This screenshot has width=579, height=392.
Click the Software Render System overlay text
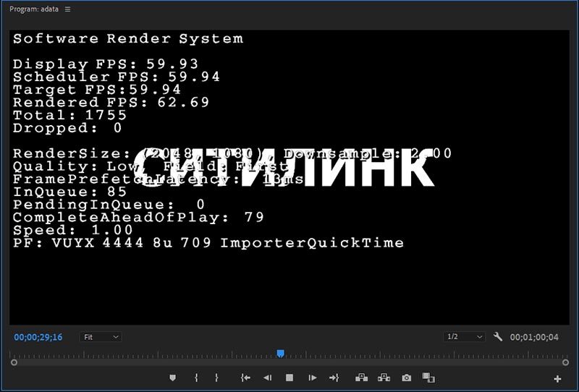click(128, 39)
